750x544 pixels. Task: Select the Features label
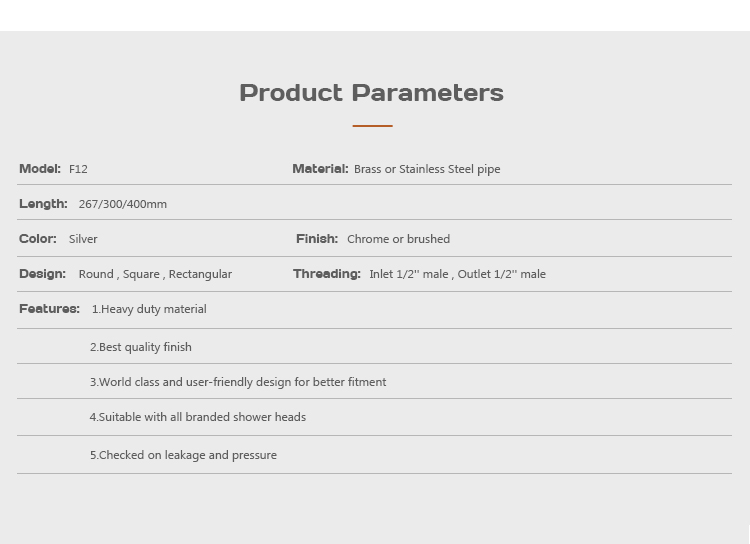pos(49,309)
